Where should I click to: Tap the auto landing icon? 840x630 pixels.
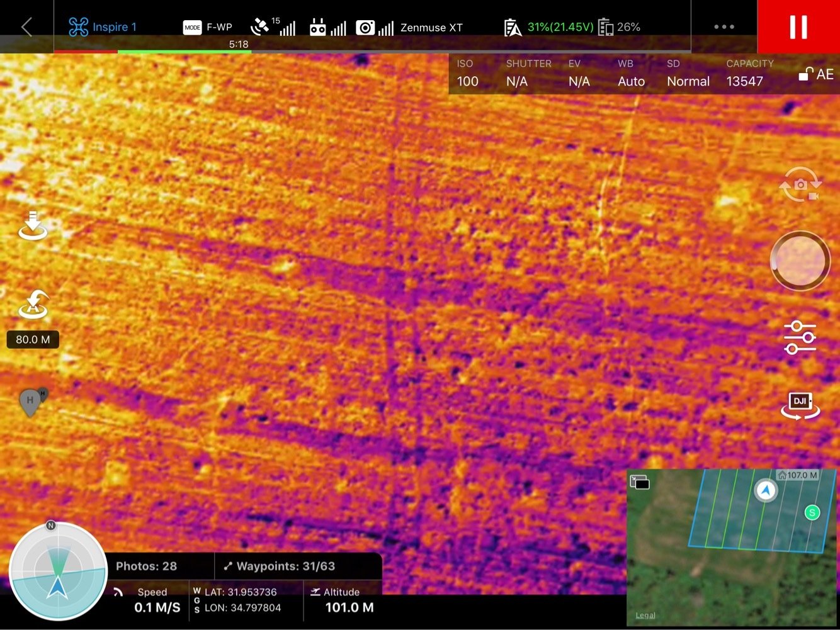pyautogui.click(x=33, y=227)
